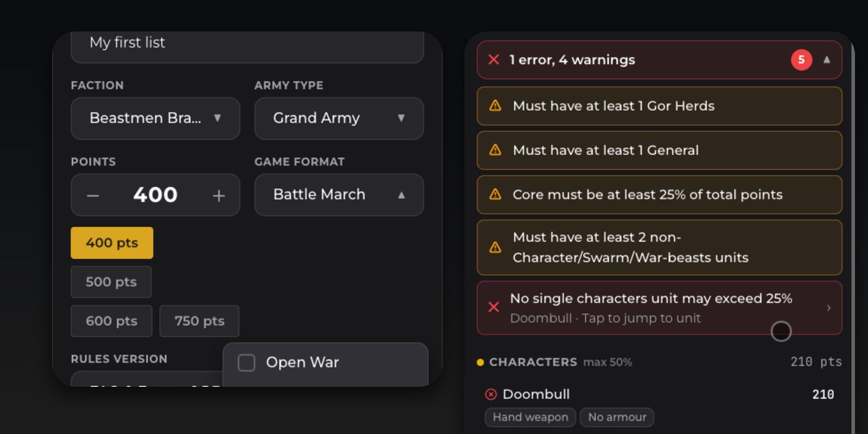Viewport: 868px width, 434px height.
Task: Click the Faction dropdown arrow
Action: (218, 118)
